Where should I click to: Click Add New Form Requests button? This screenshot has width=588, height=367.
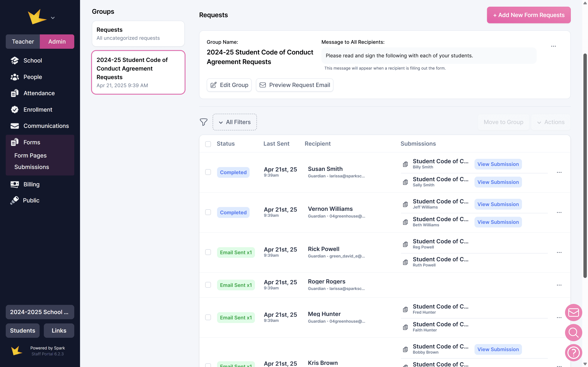[x=528, y=15]
